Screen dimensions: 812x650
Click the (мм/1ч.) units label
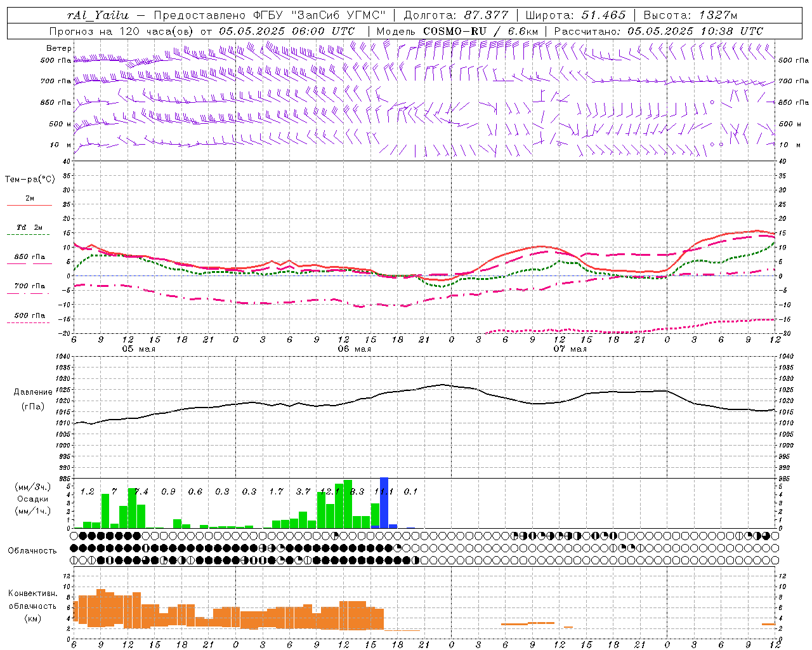click(x=32, y=511)
